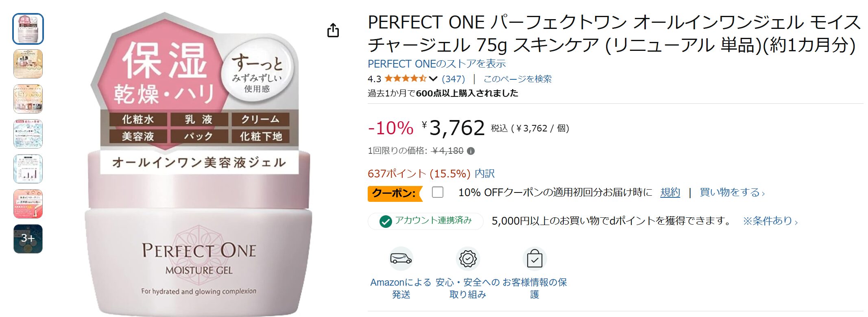This screenshot has height=317, width=868.
Task: Click the 3+ more images thumbnail
Action: coord(28,239)
